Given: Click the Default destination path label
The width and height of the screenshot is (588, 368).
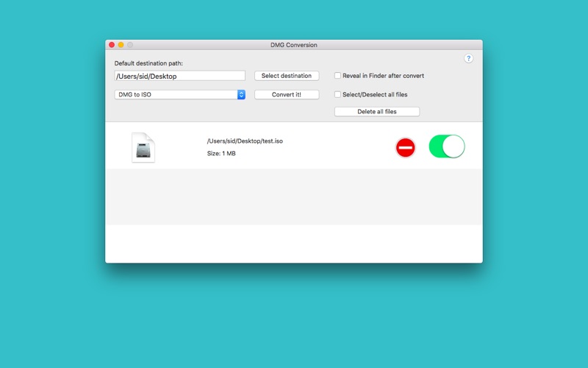Looking at the screenshot, I should (x=148, y=63).
